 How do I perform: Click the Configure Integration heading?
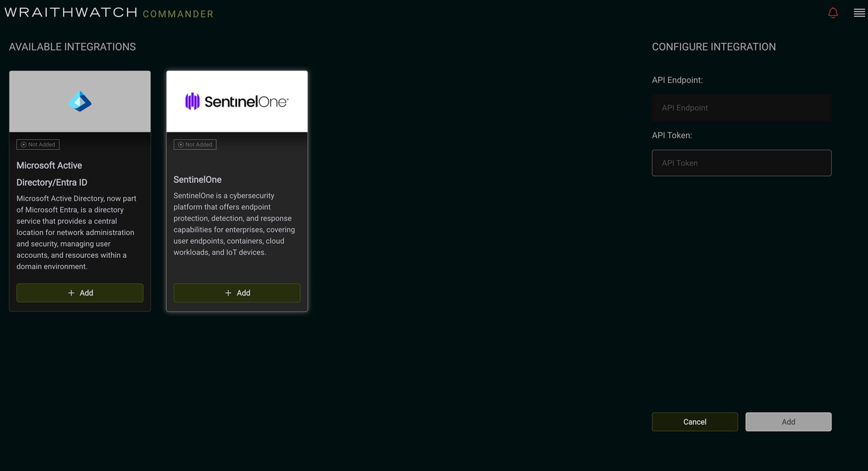[713, 47]
